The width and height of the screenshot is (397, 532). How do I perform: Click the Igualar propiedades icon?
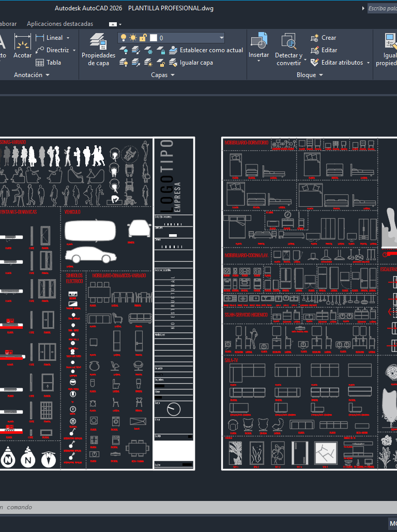pos(391,41)
